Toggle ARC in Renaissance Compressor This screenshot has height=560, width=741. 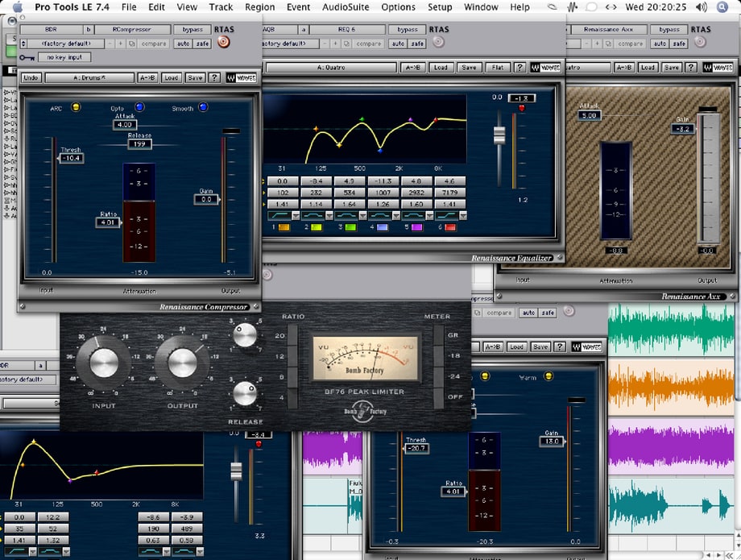pyautogui.click(x=76, y=107)
